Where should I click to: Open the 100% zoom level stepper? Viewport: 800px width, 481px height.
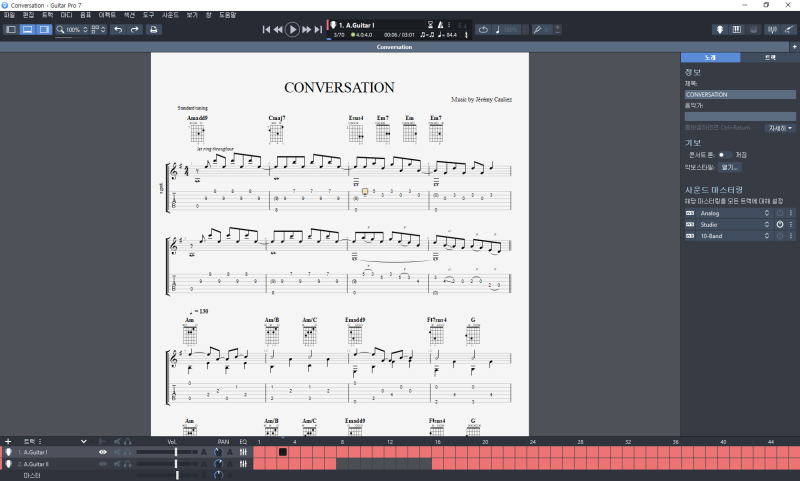click(85, 30)
